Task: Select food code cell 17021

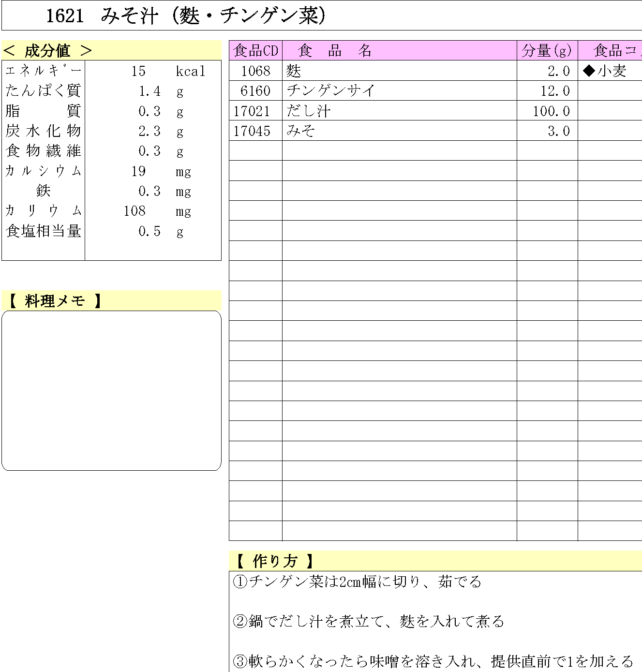Action: 252,111
